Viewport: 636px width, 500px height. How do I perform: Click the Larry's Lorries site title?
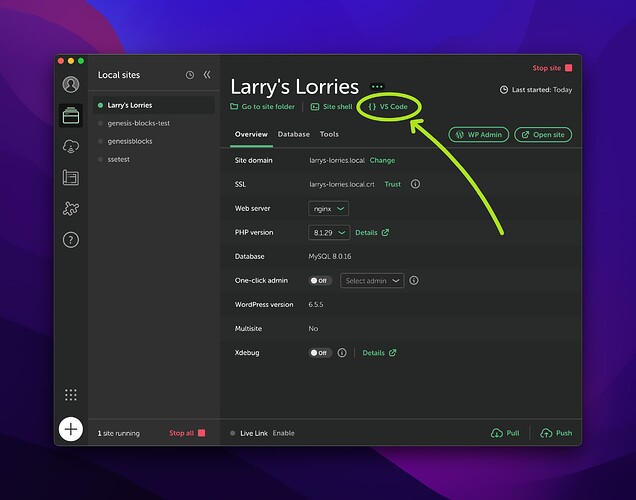point(294,86)
